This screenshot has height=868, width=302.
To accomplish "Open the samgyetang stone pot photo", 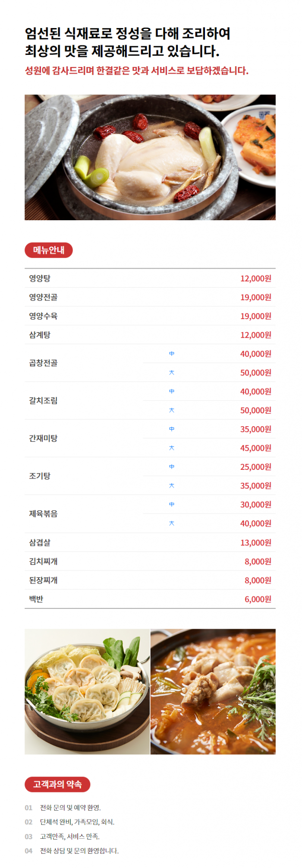I will (150, 157).
